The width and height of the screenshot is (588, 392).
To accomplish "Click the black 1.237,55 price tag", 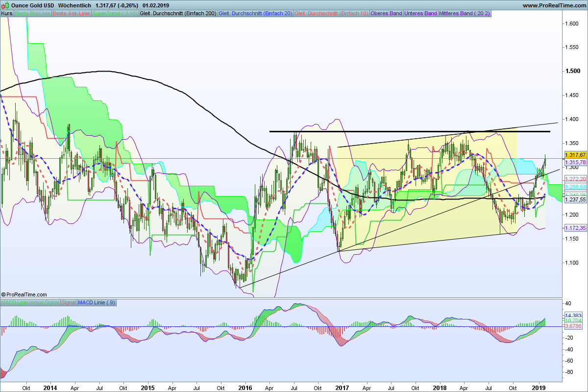I will (x=575, y=199).
